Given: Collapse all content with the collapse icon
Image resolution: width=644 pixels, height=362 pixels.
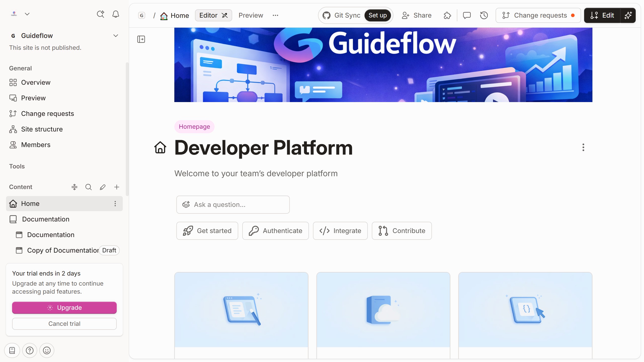Looking at the screenshot, I should (74, 187).
